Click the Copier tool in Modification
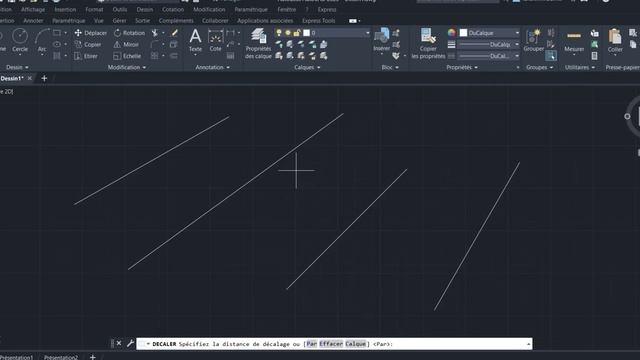This screenshot has width=640, height=360. tap(88, 44)
